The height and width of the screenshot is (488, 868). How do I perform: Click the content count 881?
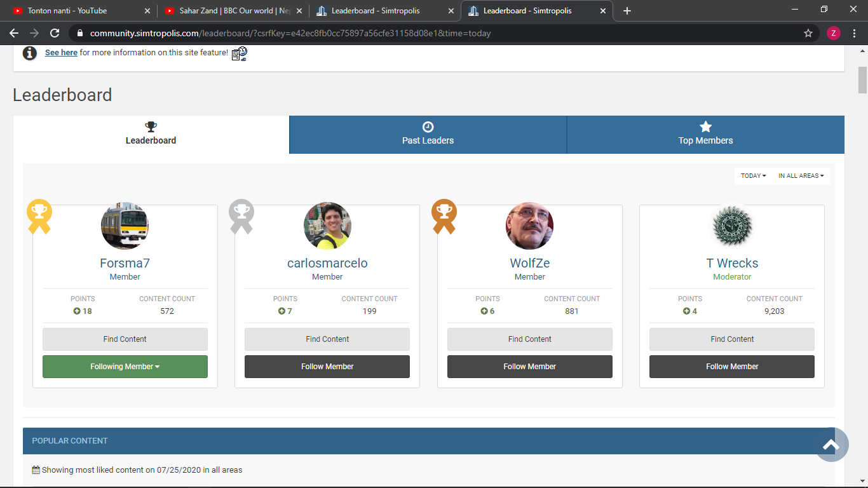(x=572, y=311)
